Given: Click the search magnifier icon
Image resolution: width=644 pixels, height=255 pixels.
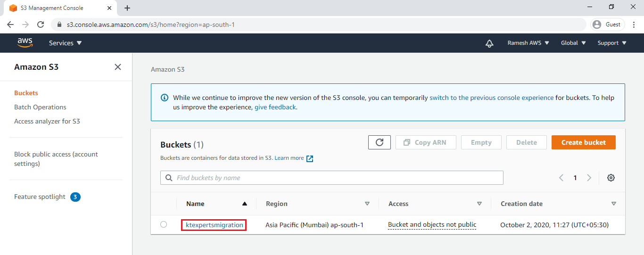Looking at the screenshot, I should pos(169,178).
